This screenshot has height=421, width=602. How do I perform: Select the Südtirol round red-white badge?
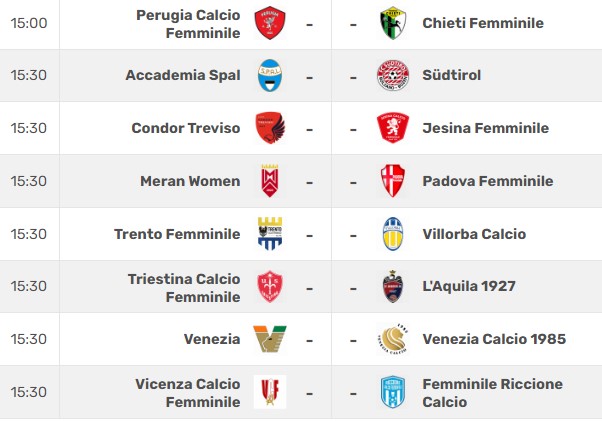393,75
